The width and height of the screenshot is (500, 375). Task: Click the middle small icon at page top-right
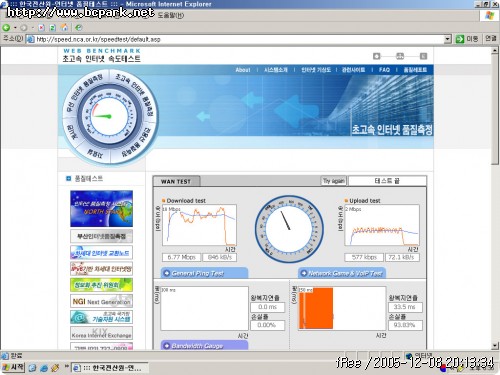[x=400, y=56]
